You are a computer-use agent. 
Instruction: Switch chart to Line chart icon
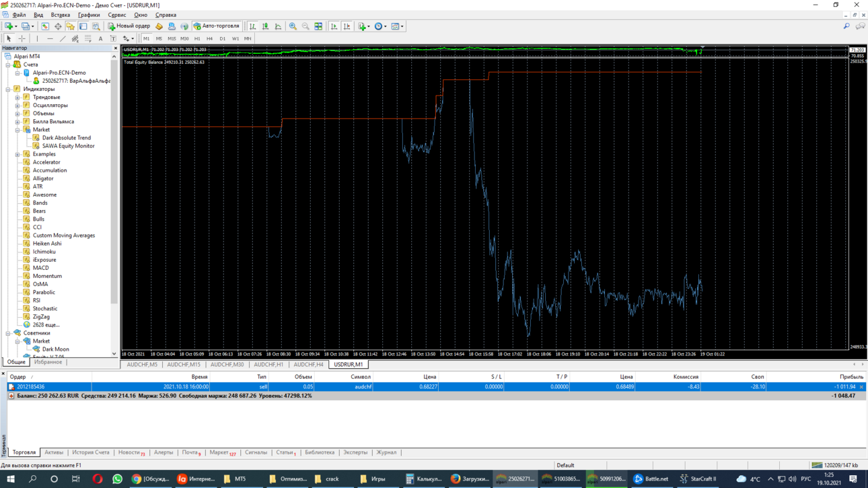pos(278,26)
